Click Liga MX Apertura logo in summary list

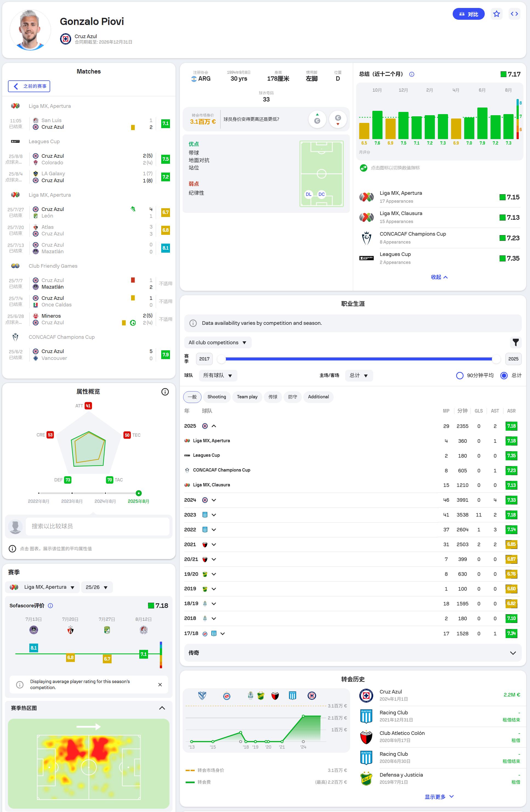[x=366, y=197]
